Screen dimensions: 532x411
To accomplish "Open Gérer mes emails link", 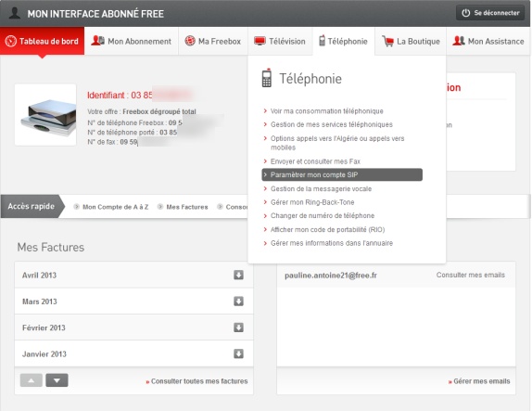I will click(479, 381).
